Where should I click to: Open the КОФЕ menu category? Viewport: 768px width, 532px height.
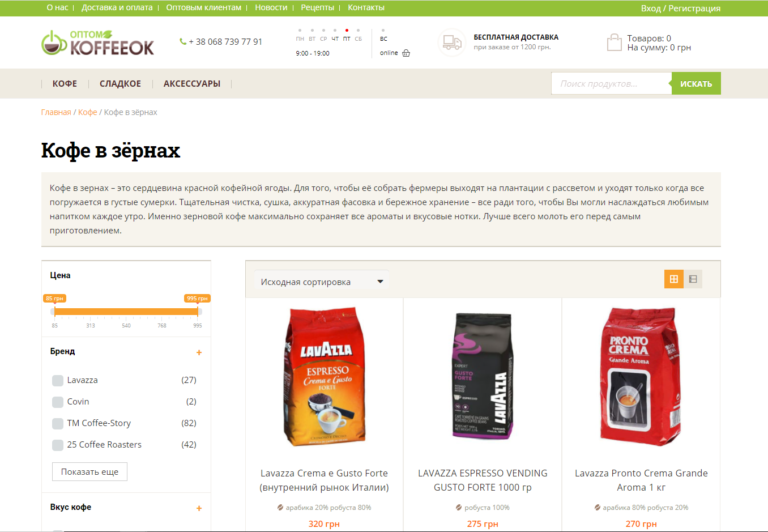click(x=65, y=84)
